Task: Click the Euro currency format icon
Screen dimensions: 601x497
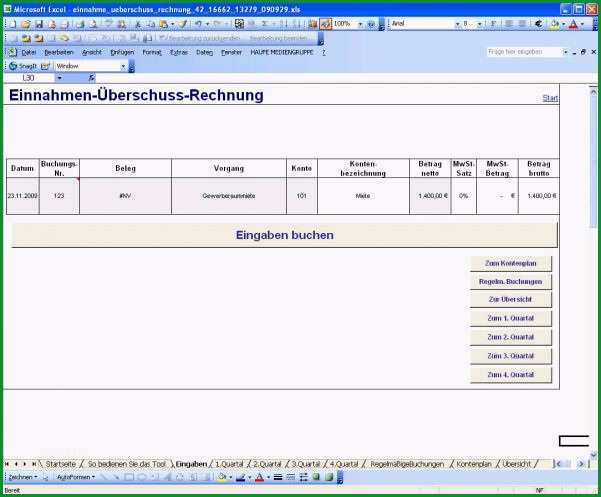Action: tap(539, 24)
